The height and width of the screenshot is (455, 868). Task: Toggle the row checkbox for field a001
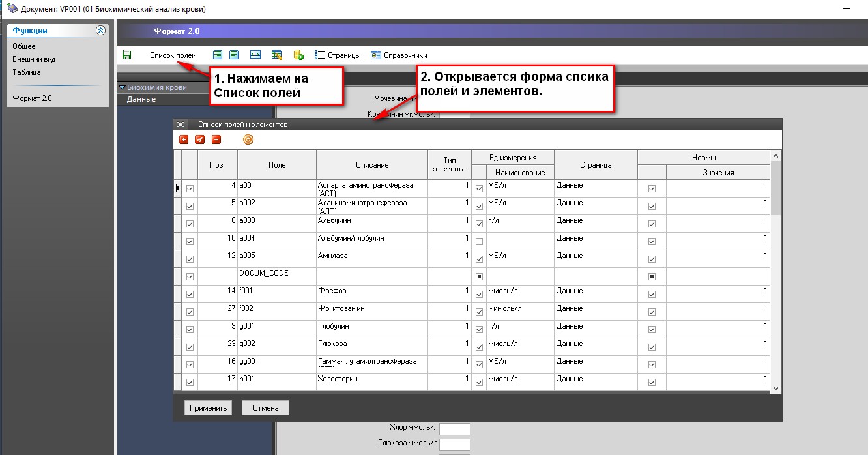coord(190,188)
